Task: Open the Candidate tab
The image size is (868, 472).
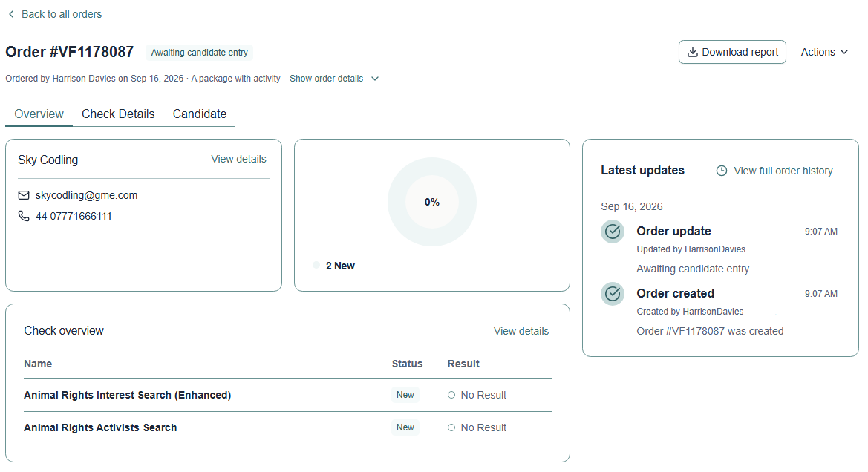Action: coord(199,114)
